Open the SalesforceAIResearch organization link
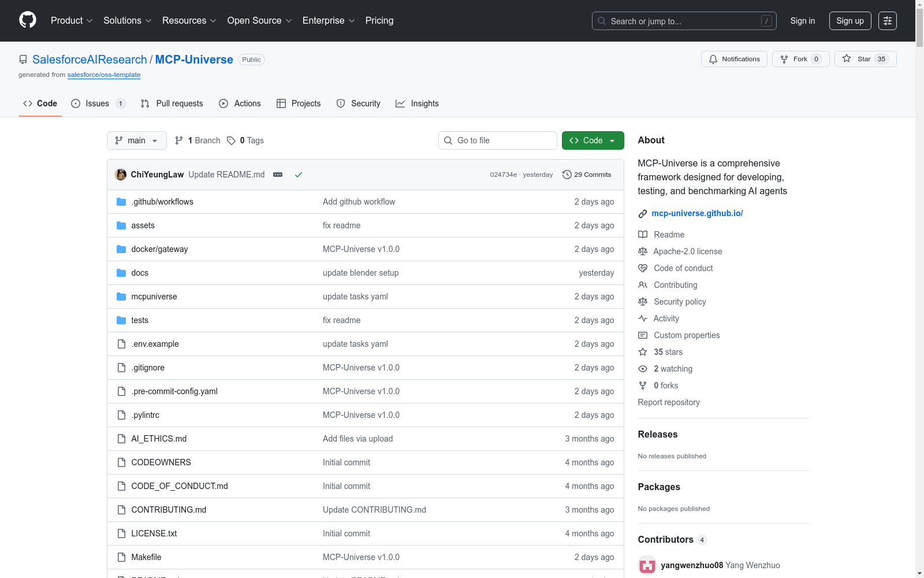This screenshot has width=924, height=578. (90, 60)
